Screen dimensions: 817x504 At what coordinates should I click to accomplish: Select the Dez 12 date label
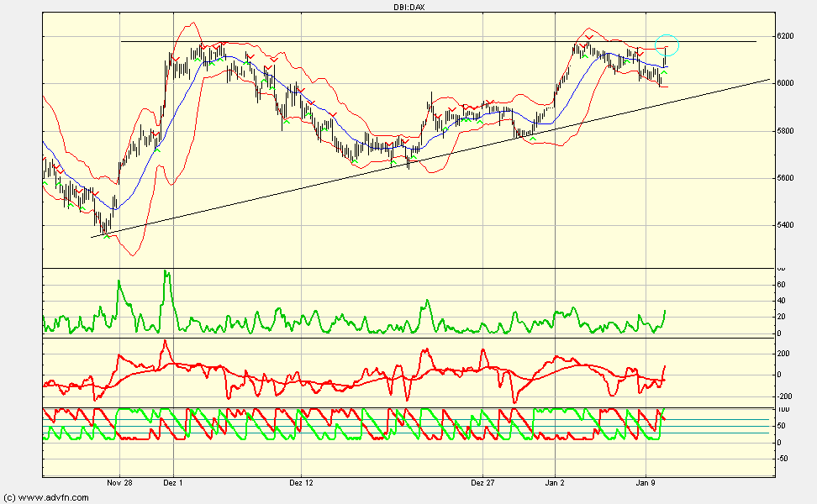point(300,483)
